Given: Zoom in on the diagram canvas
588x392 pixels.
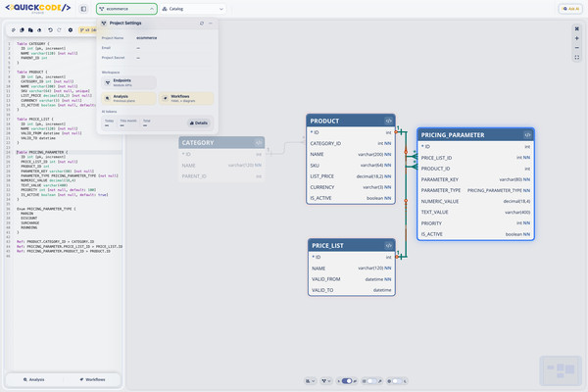Looking at the screenshot, I should point(577,38).
